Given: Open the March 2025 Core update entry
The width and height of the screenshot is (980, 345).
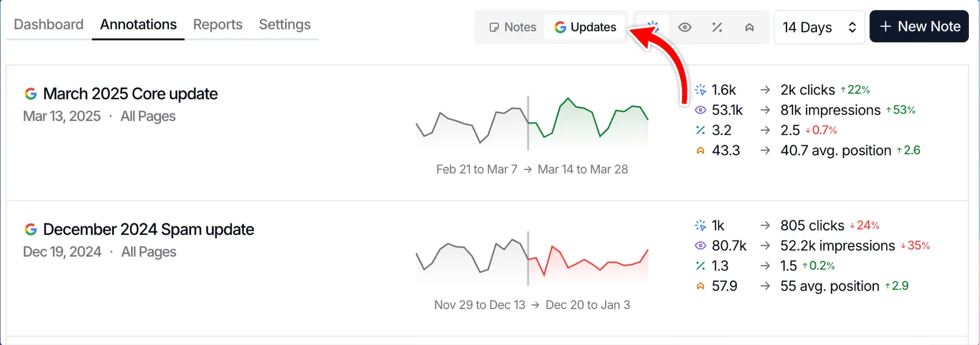Looking at the screenshot, I should (130, 94).
